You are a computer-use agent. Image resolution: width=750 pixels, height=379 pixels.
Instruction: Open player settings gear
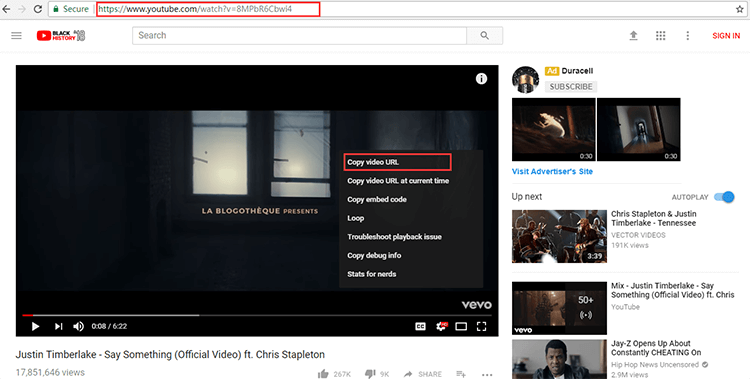tap(441, 326)
